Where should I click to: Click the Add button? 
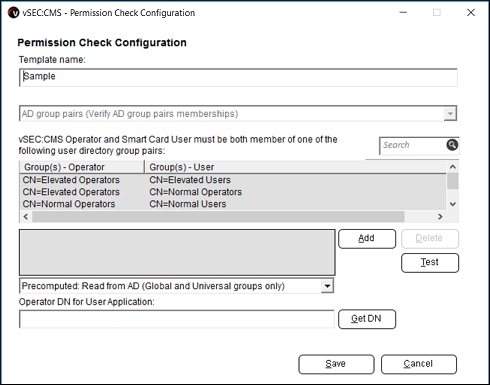tap(367, 238)
